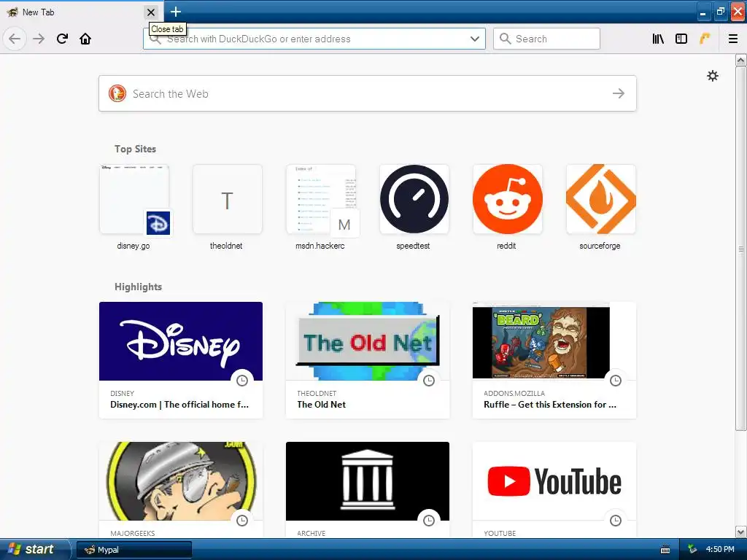Click the DuckDuckGo logo in search box
Screen dimensions: 747x560
117,93
